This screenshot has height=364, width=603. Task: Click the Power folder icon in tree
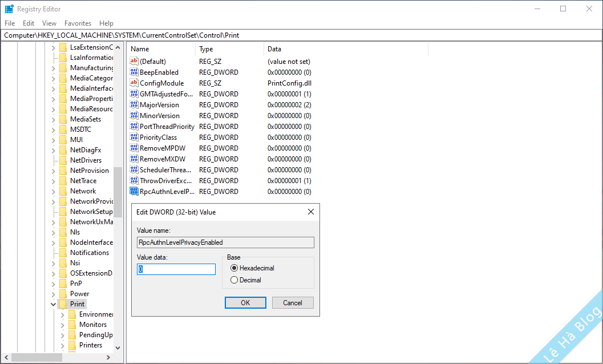click(x=63, y=294)
